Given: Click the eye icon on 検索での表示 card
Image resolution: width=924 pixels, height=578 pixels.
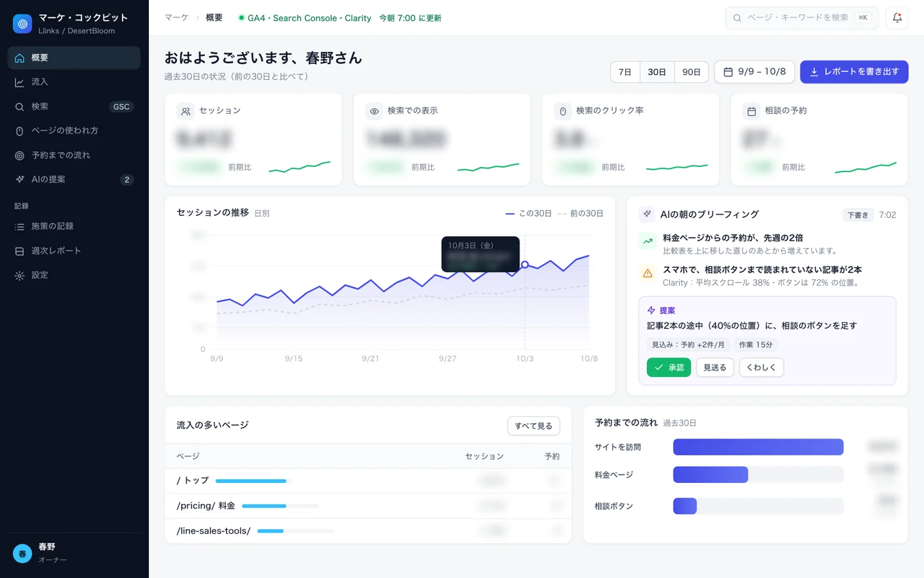Looking at the screenshot, I should 374,111.
